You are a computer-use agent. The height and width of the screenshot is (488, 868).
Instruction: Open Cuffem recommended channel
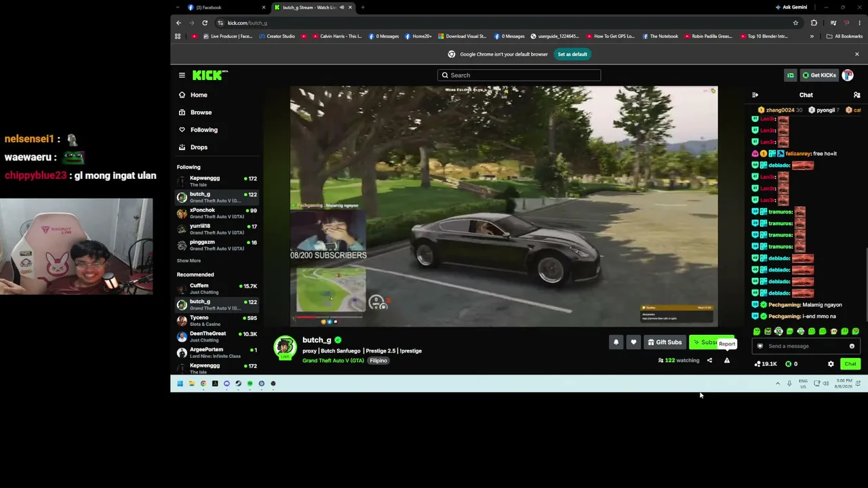(x=217, y=289)
